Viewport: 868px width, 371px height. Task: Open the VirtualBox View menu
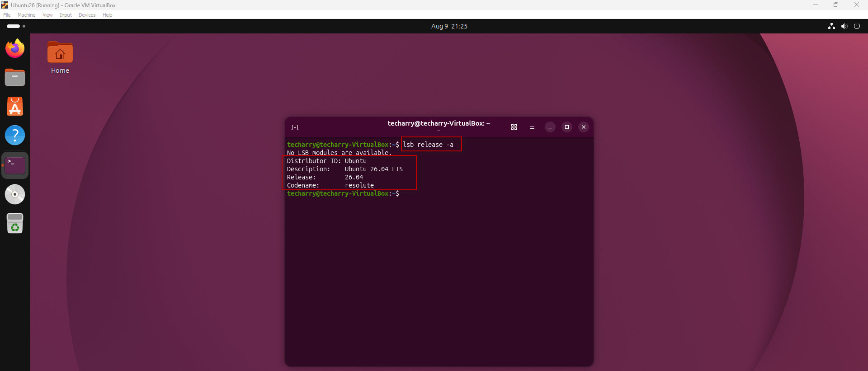tap(47, 15)
